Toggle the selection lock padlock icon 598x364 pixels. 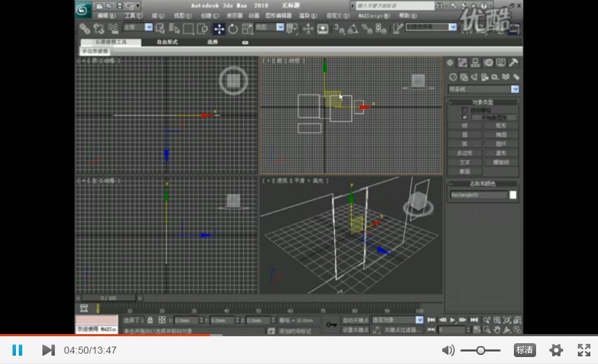[150, 320]
